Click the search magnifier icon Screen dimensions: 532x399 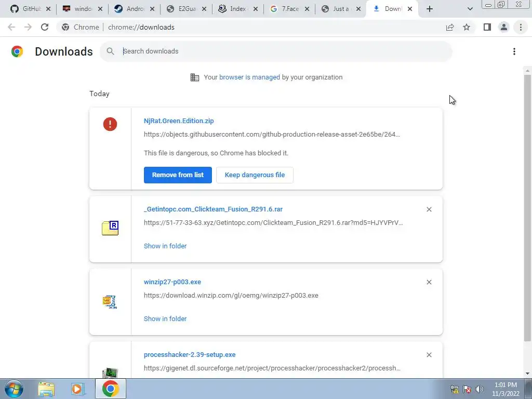(x=110, y=51)
